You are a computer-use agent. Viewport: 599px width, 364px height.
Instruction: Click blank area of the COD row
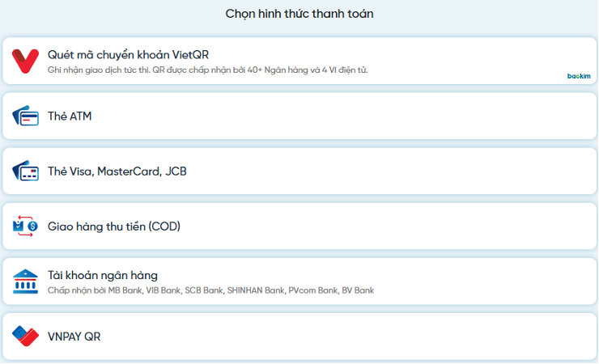pyautogui.click(x=382, y=226)
